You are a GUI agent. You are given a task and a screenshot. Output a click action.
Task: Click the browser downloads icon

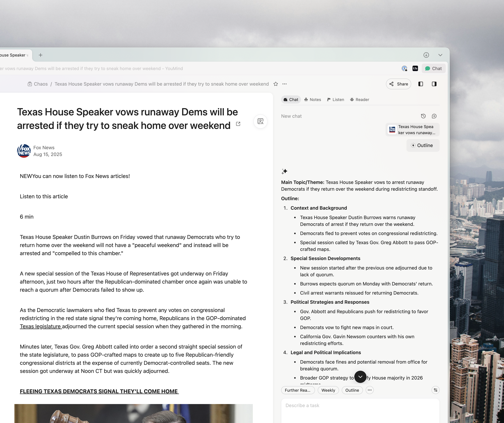pyautogui.click(x=426, y=55)
